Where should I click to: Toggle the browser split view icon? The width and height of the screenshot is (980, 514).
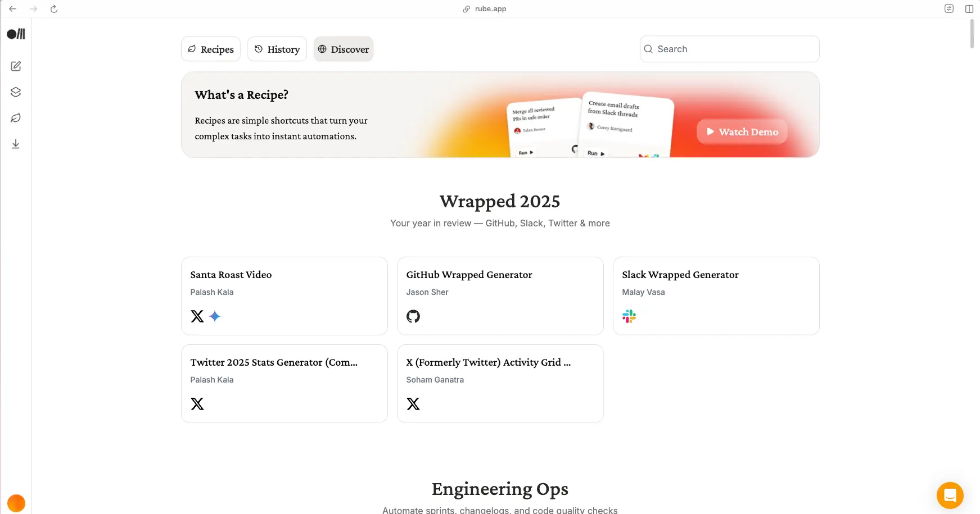click(x=969, y=9)
